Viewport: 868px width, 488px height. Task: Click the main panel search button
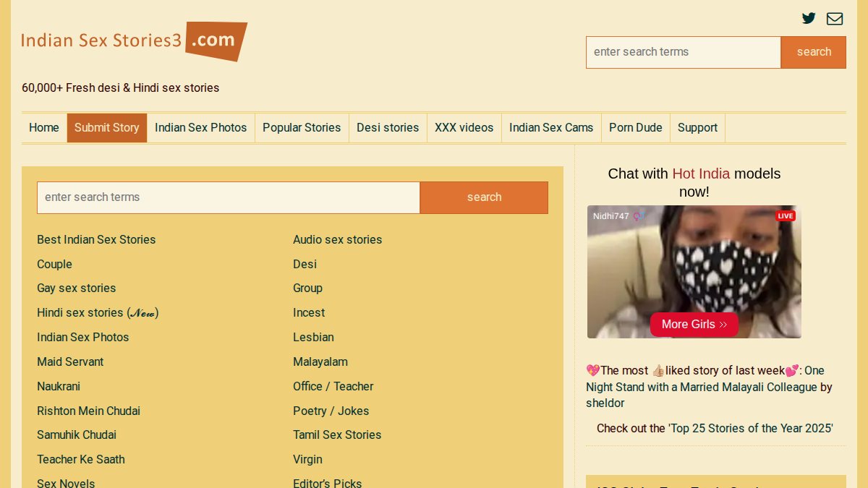click(484, 197)
